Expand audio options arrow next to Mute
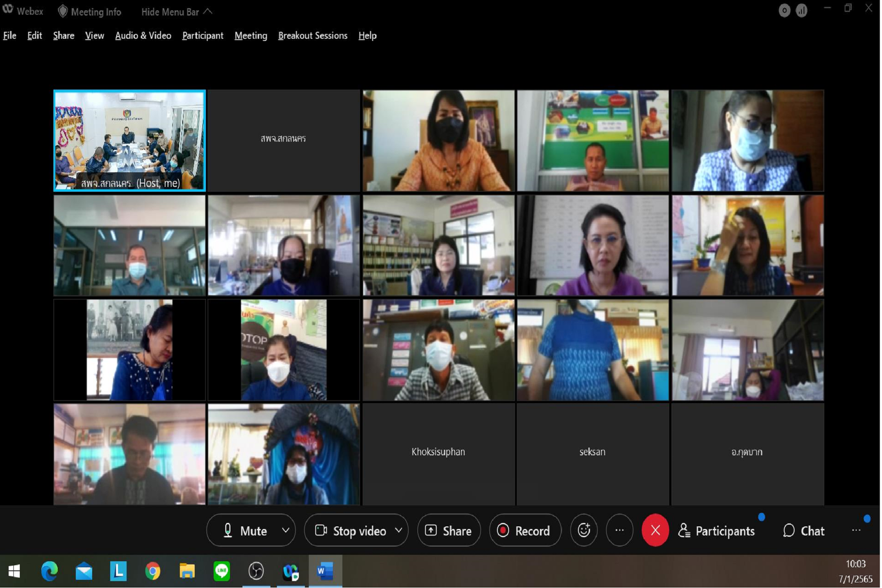This screenshot has width=882, height=588. tap(286, 530)
